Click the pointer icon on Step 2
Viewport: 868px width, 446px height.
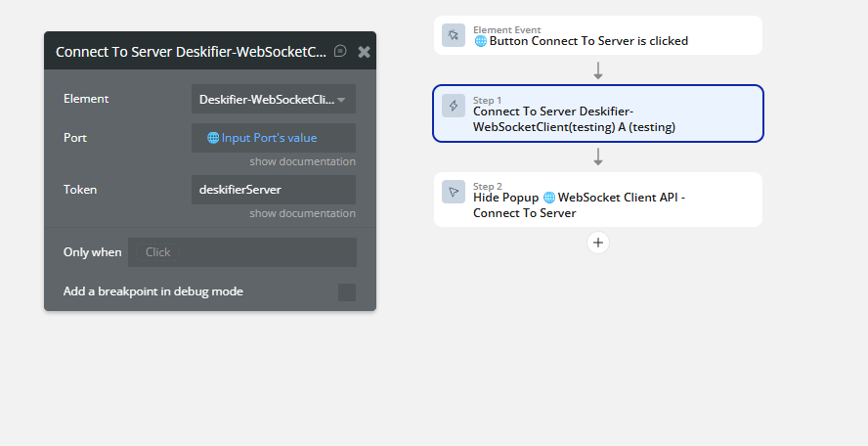pos(454,193)
